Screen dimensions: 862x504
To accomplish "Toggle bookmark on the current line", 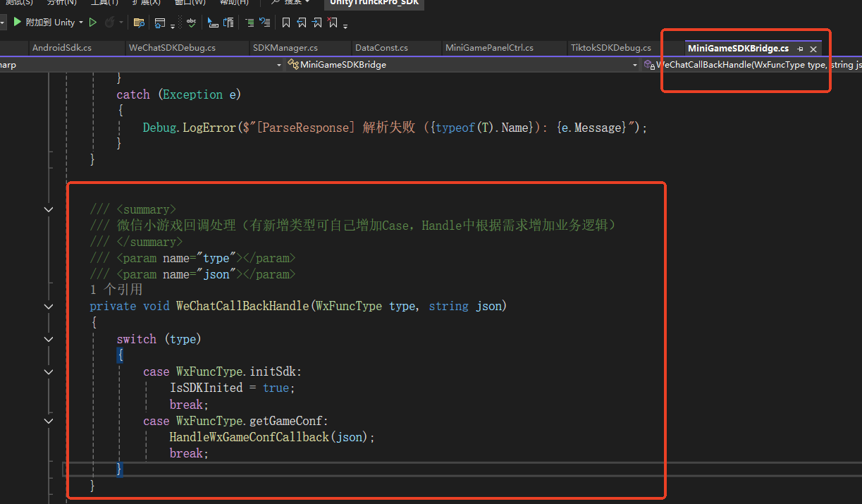I will pos(285,23).
